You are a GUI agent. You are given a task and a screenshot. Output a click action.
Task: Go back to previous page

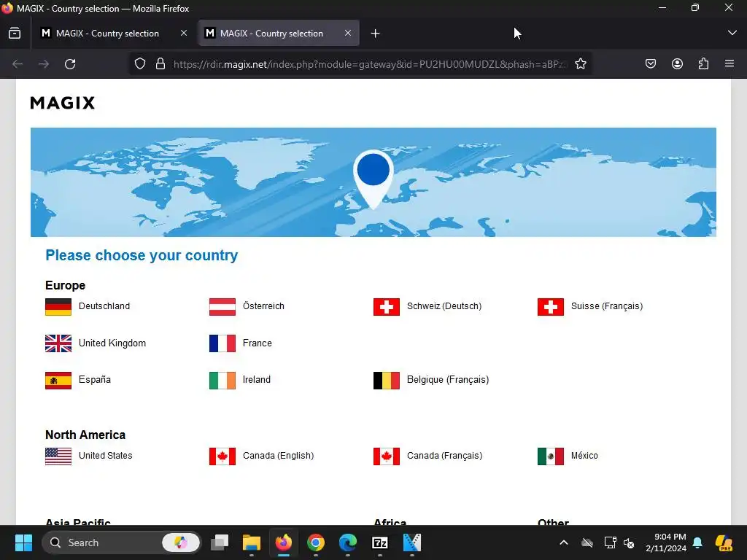pos(18,64)
